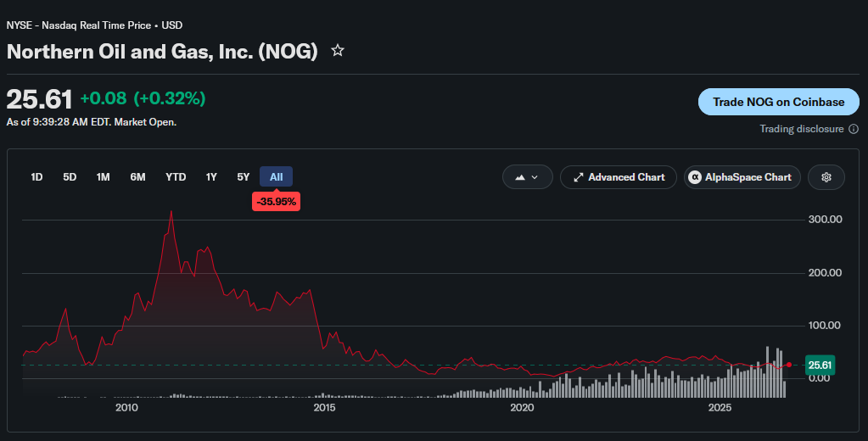
Task: Click the red current-price dot on chart
Action: pos(789,365)
